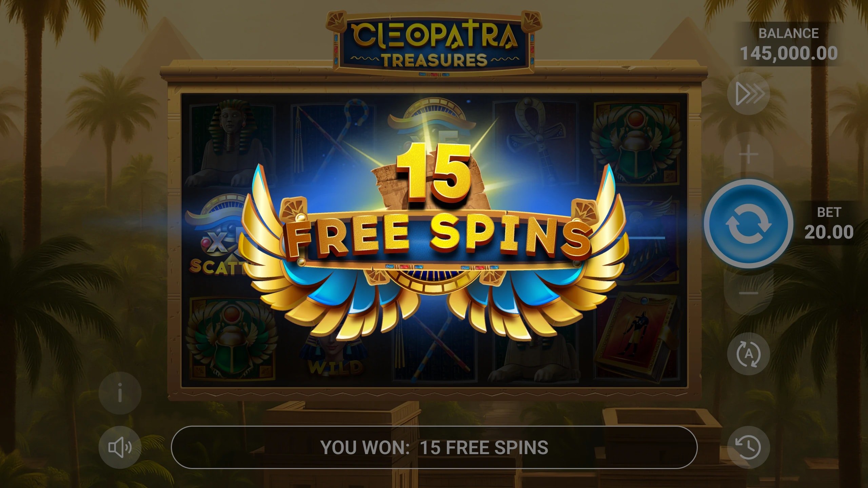The width and height of the screenshot is (868, 488).
Task: Mute the game sound
Action: [120, 447]
